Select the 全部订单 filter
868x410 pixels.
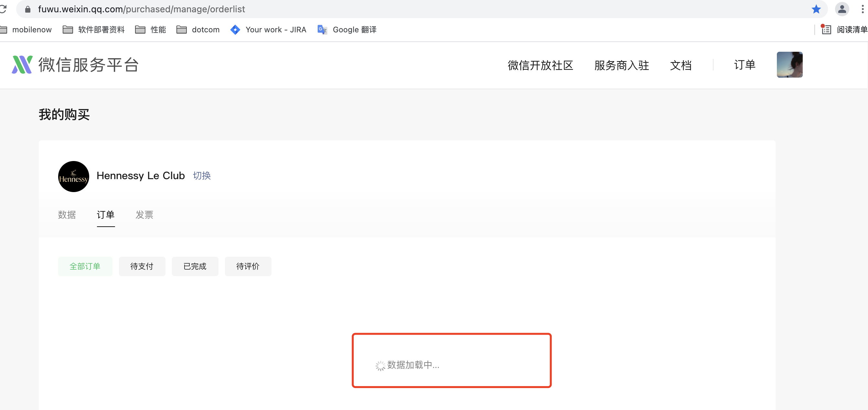[x=85, y=266]
